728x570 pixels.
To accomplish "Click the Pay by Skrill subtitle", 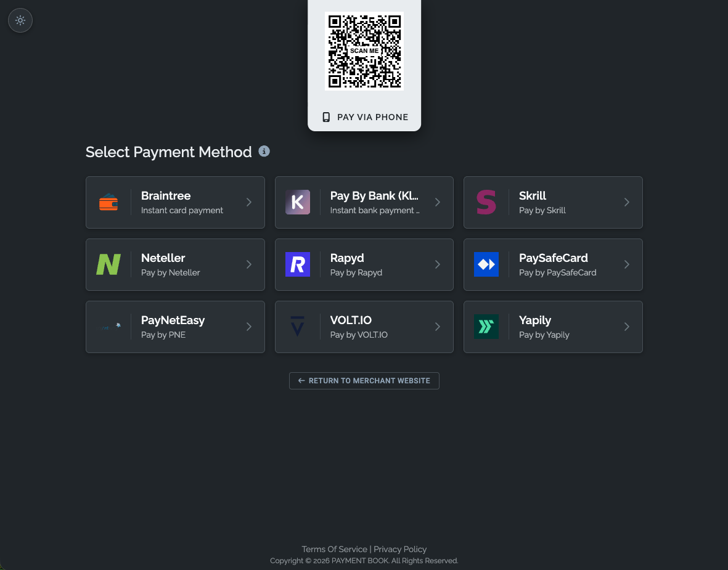I will pyautogui.click(x=542, y=210).
